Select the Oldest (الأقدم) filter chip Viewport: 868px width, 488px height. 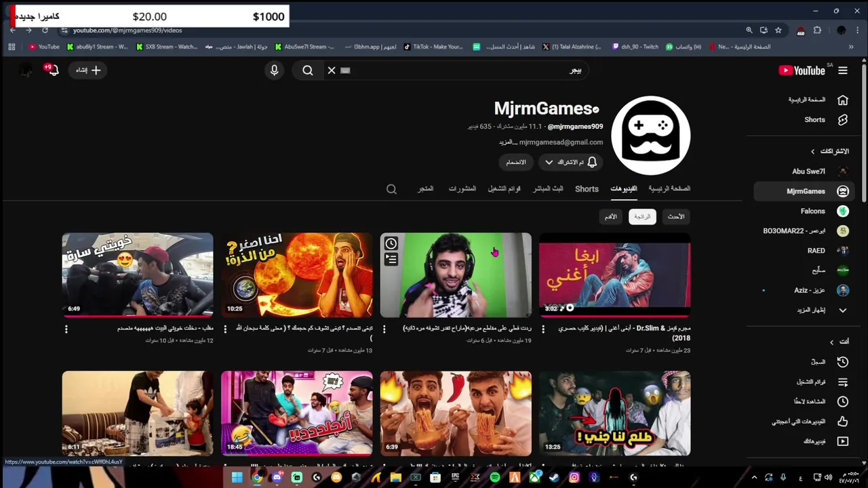pos(611,216)
